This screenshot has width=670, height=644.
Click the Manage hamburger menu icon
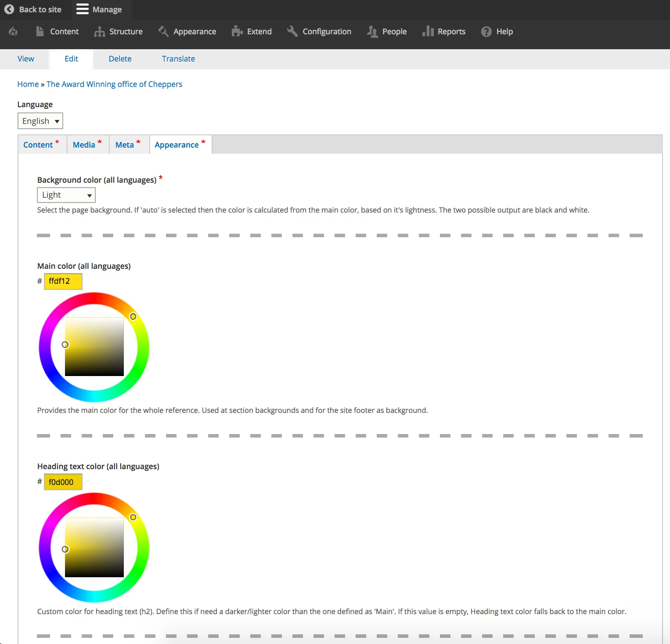point(82,9)
